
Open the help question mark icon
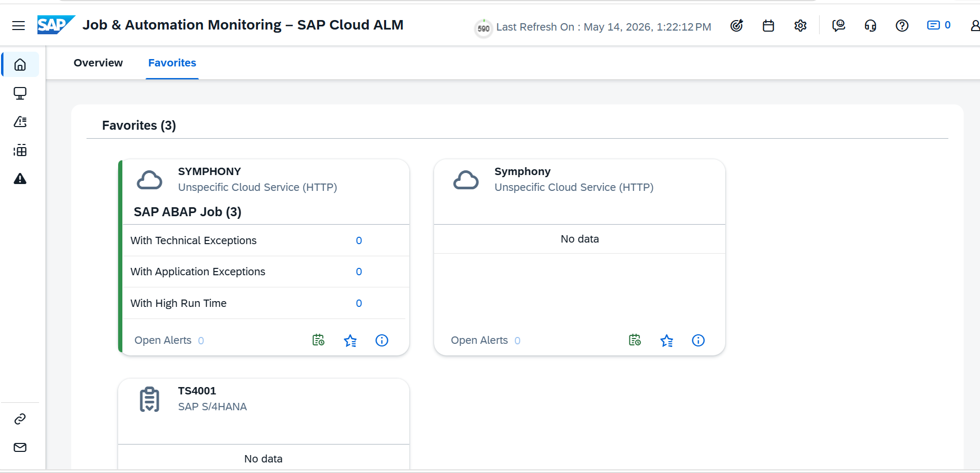pyautogui.click(x=902, y=25)
